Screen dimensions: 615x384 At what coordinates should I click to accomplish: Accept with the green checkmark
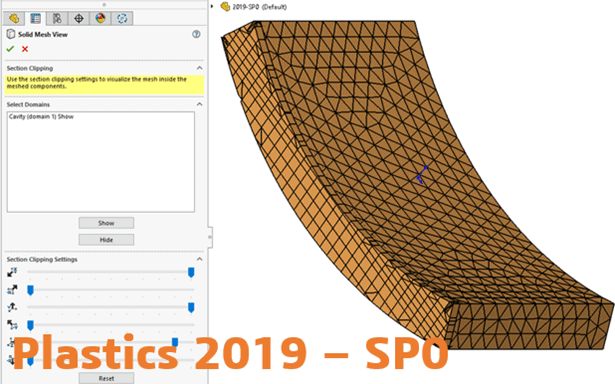(10, 49)
